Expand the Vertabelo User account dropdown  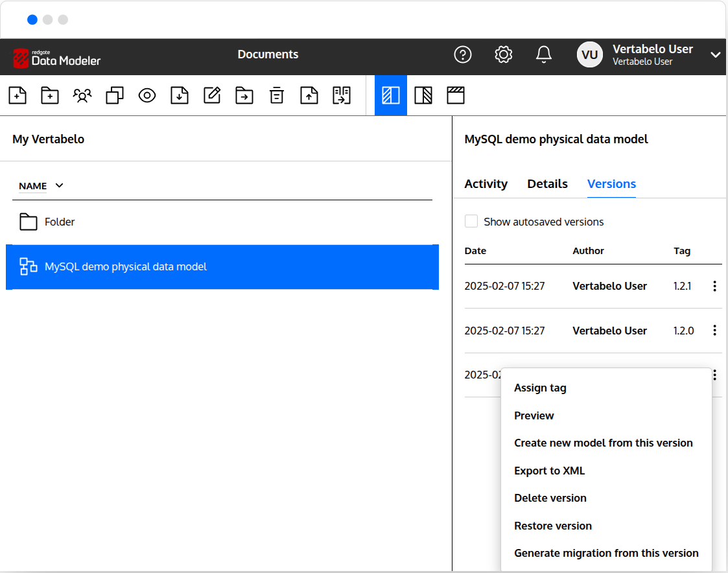[715, 55]
